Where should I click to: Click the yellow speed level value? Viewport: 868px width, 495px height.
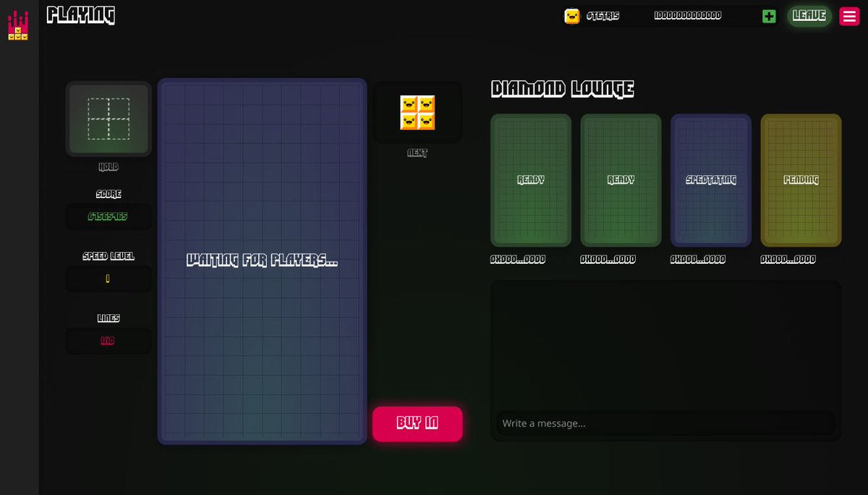click(108, 278)
